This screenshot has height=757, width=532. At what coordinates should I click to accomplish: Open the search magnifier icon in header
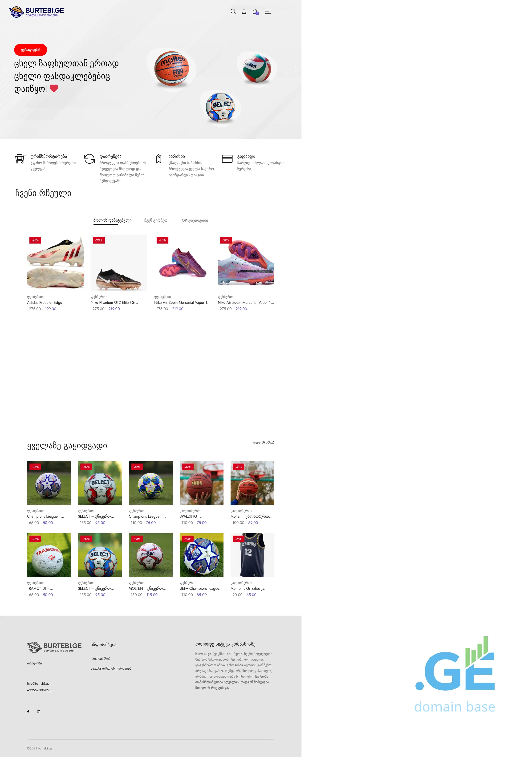[233, 12]
